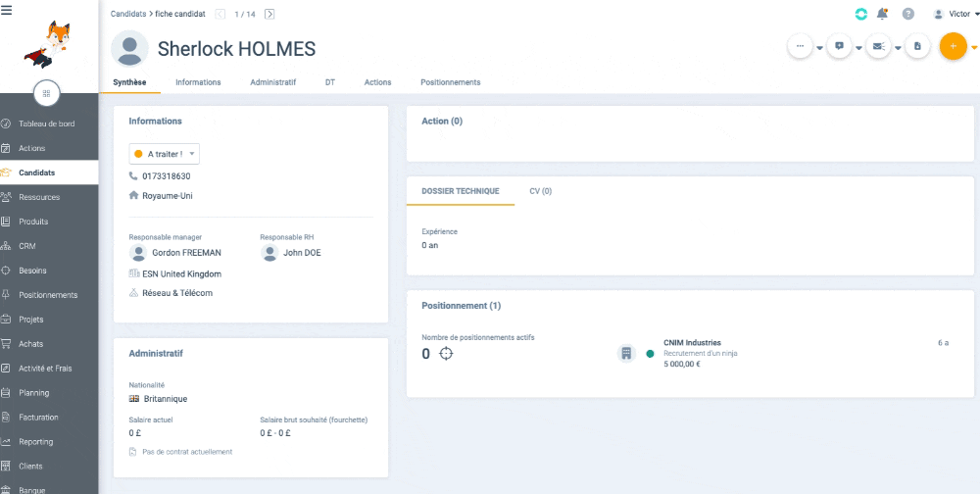Expand the arrow next to the ellipsis button
This screenshot has width=980, height=494.
tap(820, 47)
